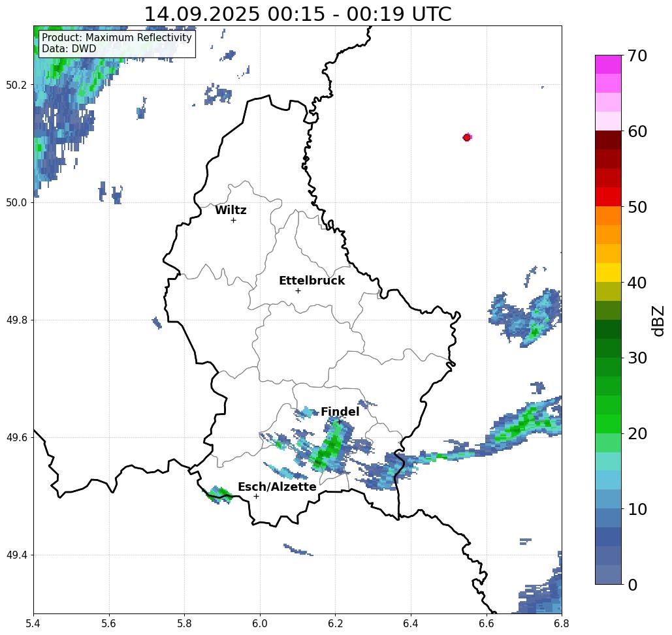Click the longitude axis label 6.8
672x635 pixels.
(x=562, y=623)
